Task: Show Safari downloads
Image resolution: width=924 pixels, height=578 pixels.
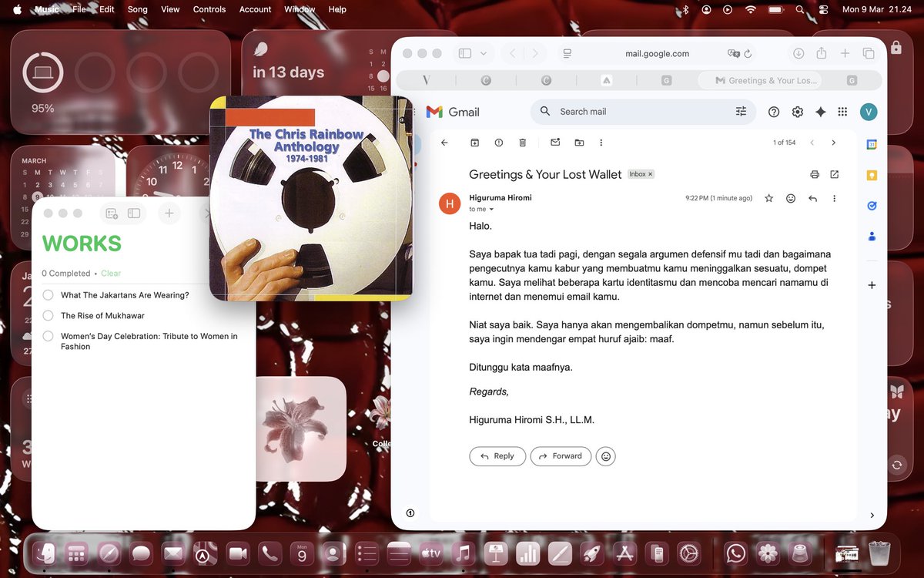Action: click(x=798, y=53)
